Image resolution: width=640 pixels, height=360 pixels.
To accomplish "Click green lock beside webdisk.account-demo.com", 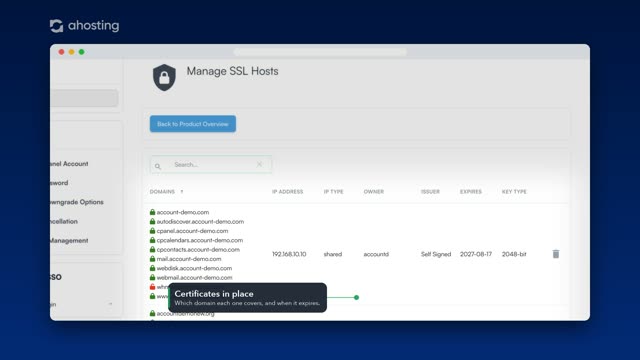I will pos(152,268).
